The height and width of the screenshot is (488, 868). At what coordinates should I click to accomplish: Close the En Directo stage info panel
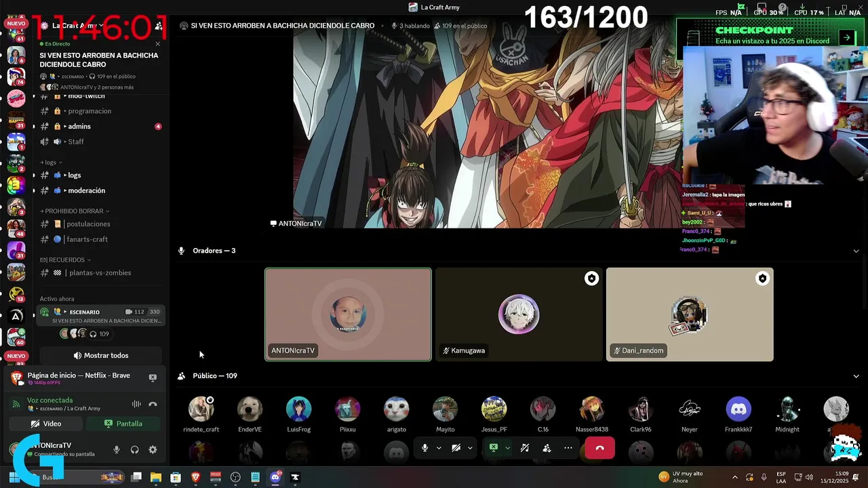pos(158,44)
